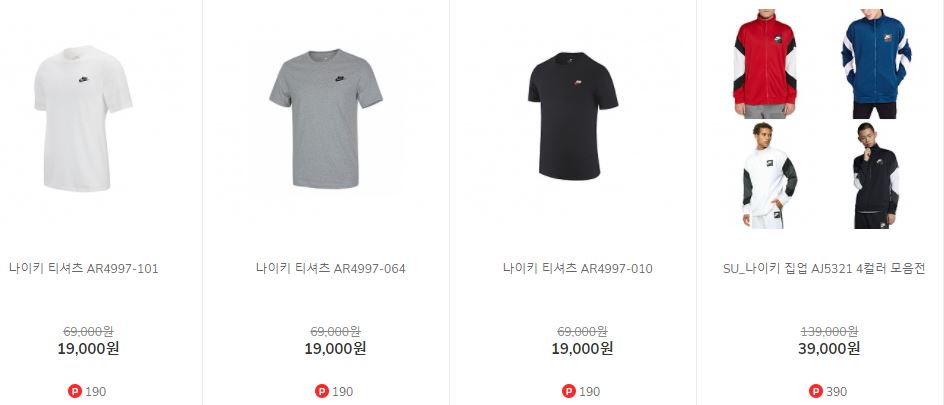Click the 39,000원 sale price of the zip-up
Image resolution: width=944 pixels, height=405 pixels.
point(829,348)
